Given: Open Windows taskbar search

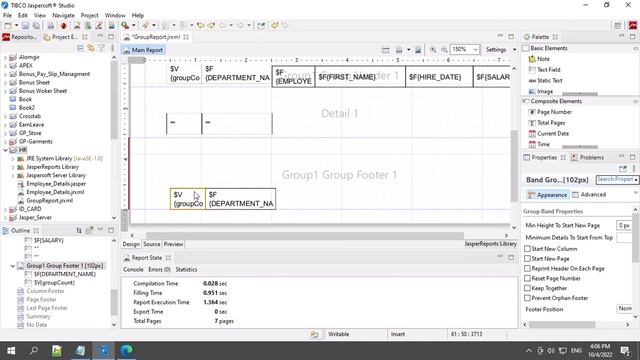Looking at the screenshot, I should tap(34, 351).
